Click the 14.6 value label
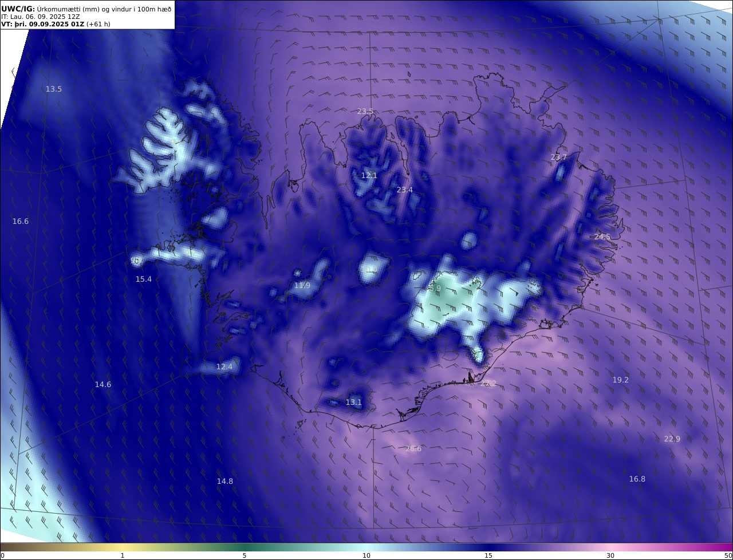Screen dimensions: 733x560 pyautogui.click(x=103, y=385)
